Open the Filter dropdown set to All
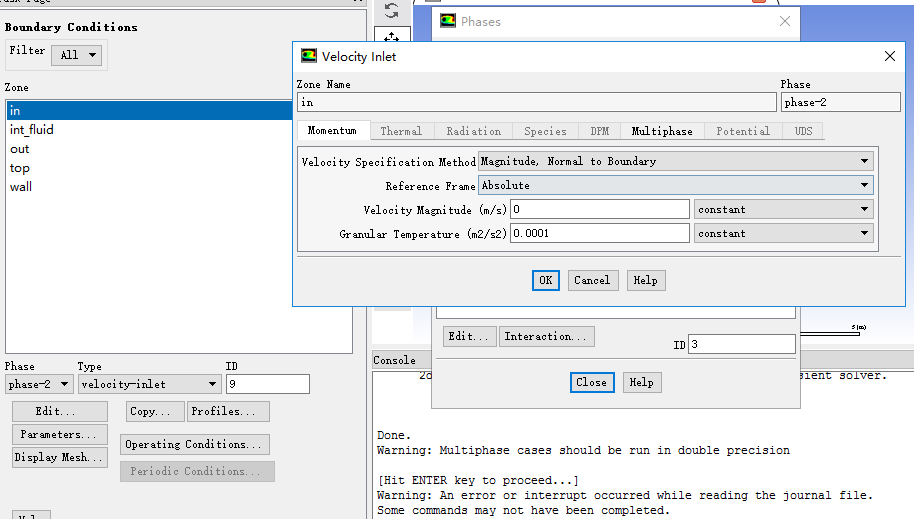This screenshot has height=519, width=914. click(x=78, y=55)
